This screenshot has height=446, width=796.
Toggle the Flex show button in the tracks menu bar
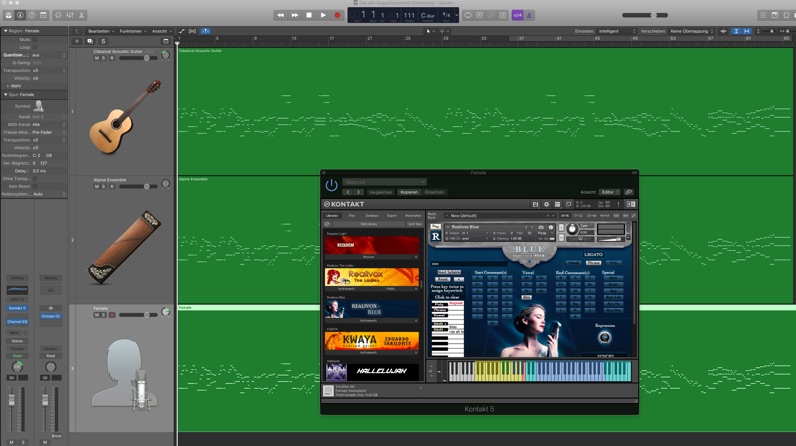(192, 31)
